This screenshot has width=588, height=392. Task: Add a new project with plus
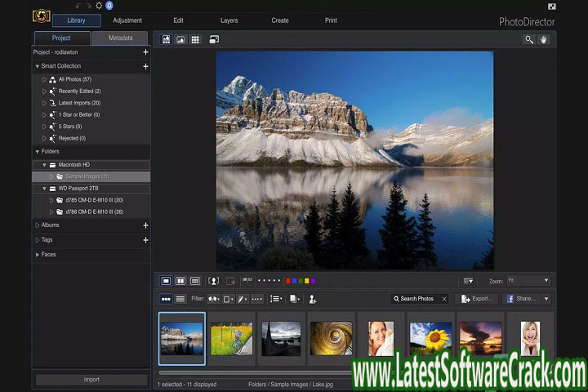(146, 52)
